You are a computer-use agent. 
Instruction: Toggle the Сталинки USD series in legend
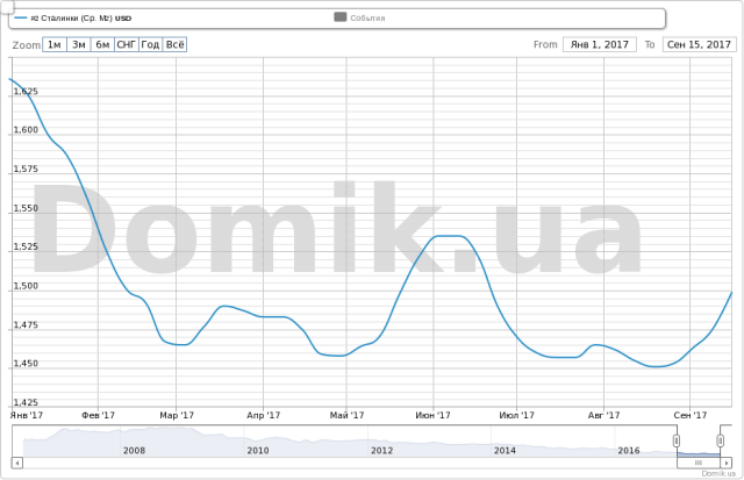[x=73, y=18]
